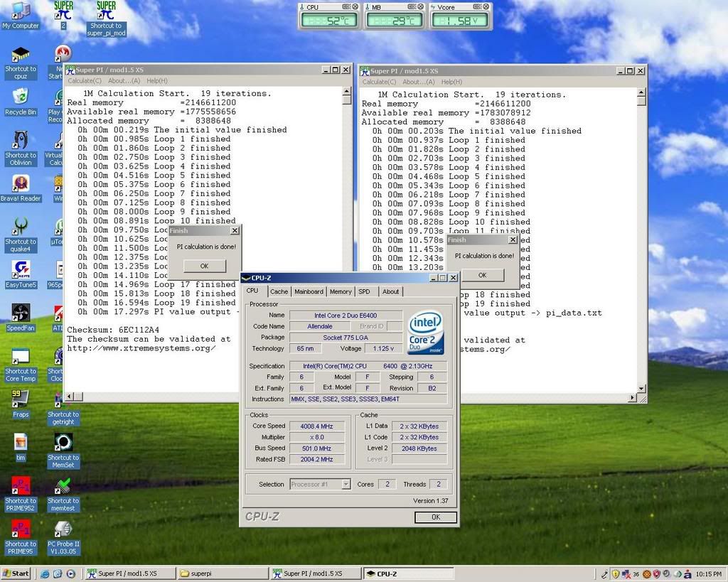The height and width of the screenshot is (582, 728).
Task: Open Shortcut to PRIME95 icon
Action: [21, 529]
